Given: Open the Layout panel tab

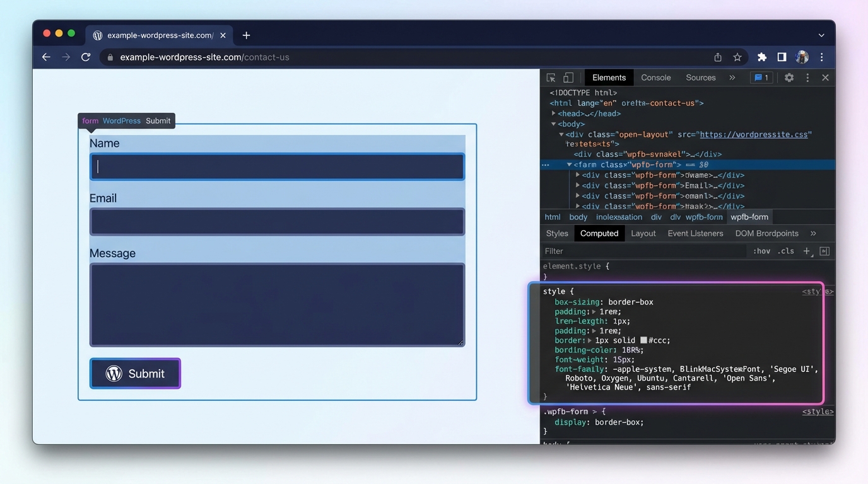Looking at the screenshot, I should [x=643, y=233].
